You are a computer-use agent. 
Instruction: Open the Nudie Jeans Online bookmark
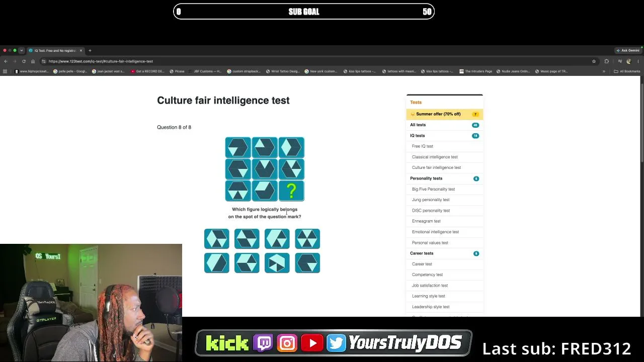coord(513,71)
